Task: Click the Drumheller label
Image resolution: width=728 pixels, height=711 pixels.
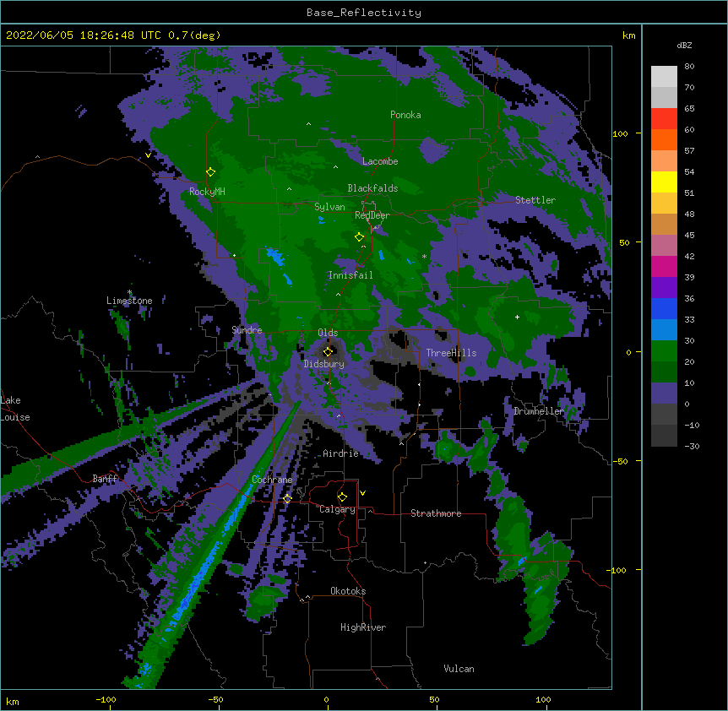Action: (x=539, y=411)
